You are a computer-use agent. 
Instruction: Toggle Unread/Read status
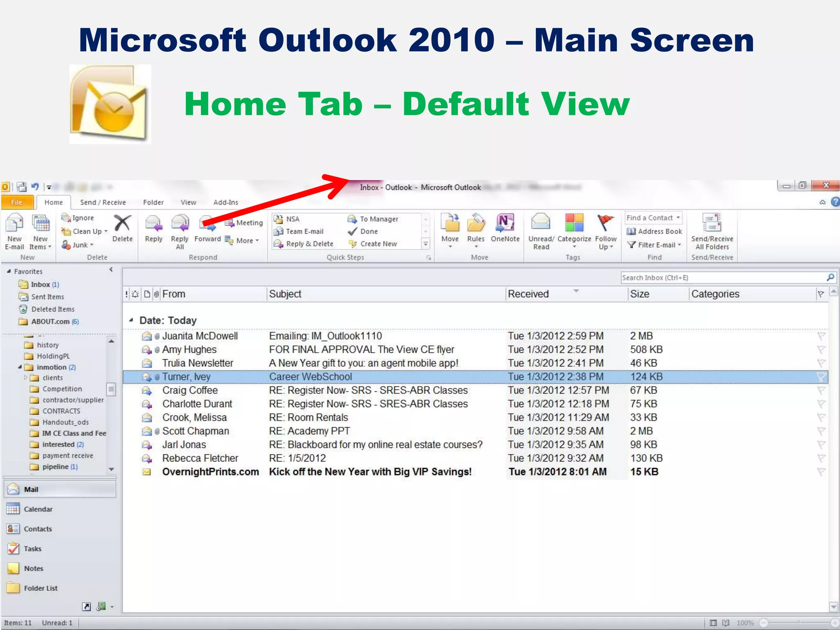(x=541, y=232)
